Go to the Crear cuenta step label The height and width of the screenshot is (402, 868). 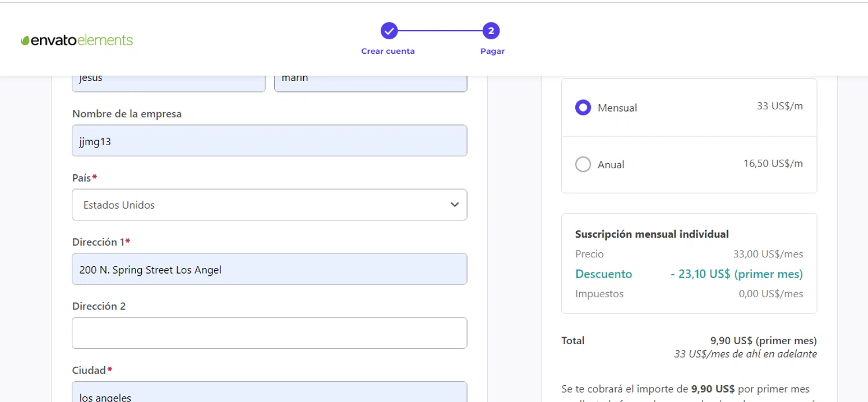(388, 51)
